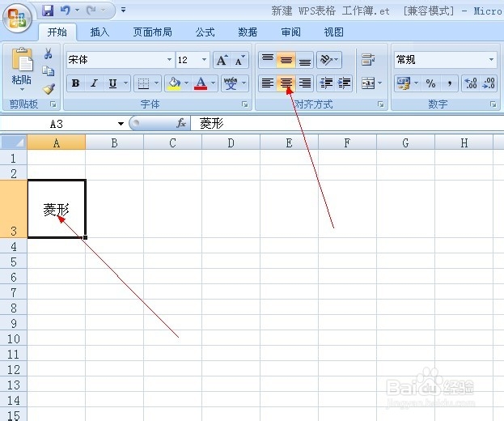Open the 插入 ribbon tab
Screen dimensions: 504x421
tap(100, 32)
